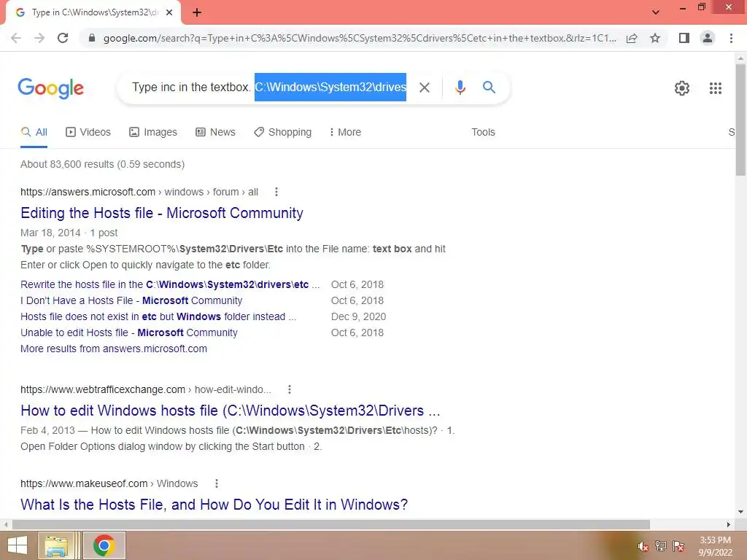The width and height of the screenshot is (747, 560).
Task: Click the vertical scrollbar thumb
Action: [x=740, y=119]
